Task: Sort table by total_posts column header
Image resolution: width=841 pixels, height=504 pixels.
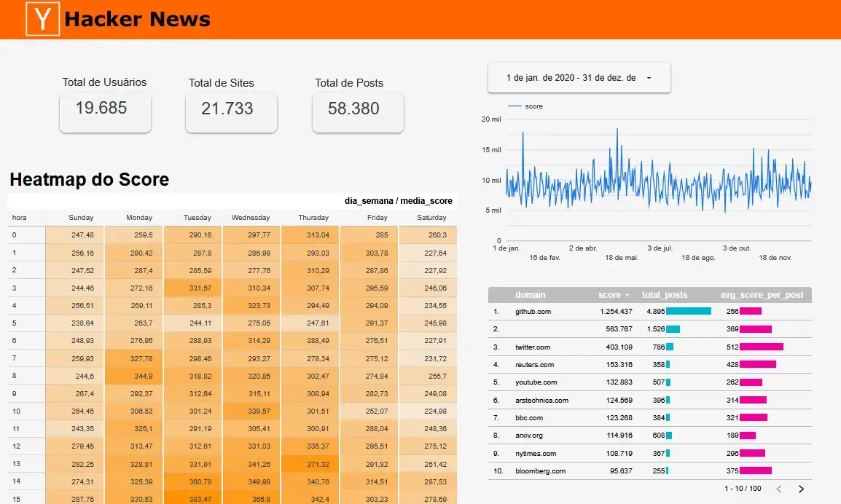Action: (x=664, y=295)
